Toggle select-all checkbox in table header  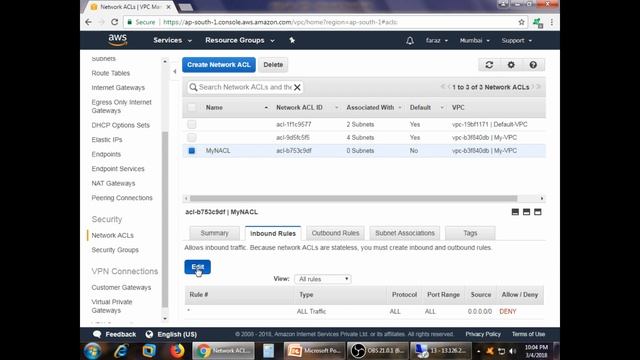click(x=191, y=107)
